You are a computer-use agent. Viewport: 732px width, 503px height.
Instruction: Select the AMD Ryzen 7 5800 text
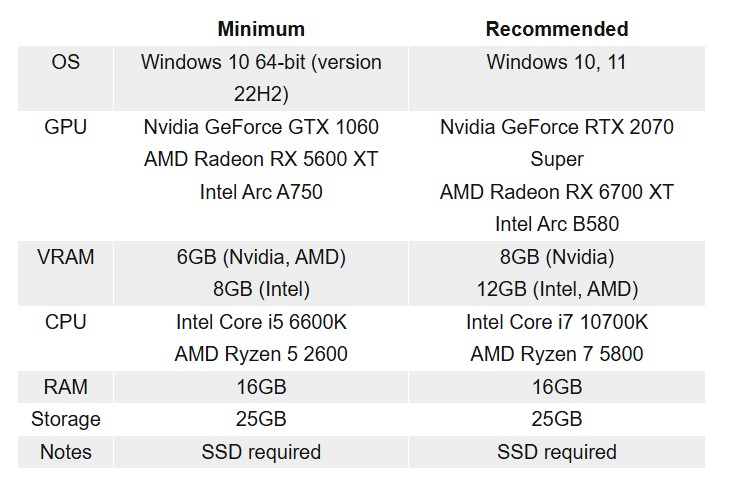click(556, 354)
